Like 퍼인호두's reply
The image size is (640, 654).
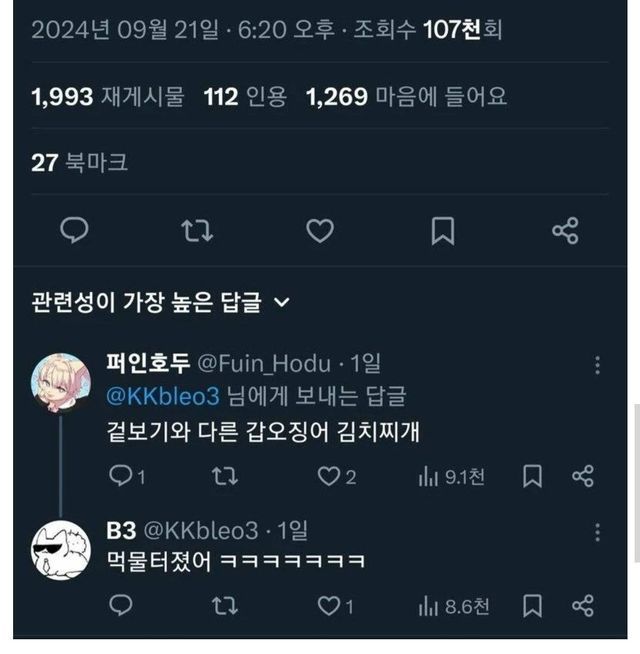(x=330, y=477)
